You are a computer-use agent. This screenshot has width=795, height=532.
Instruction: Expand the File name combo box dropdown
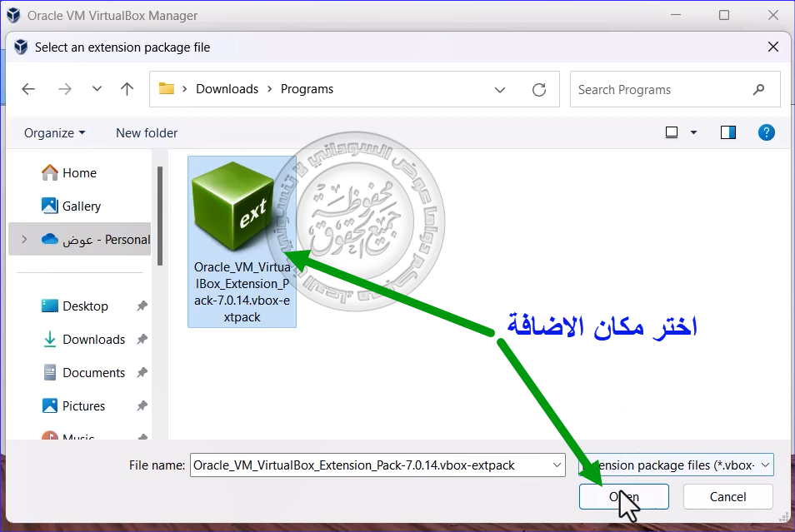(557, 465)
